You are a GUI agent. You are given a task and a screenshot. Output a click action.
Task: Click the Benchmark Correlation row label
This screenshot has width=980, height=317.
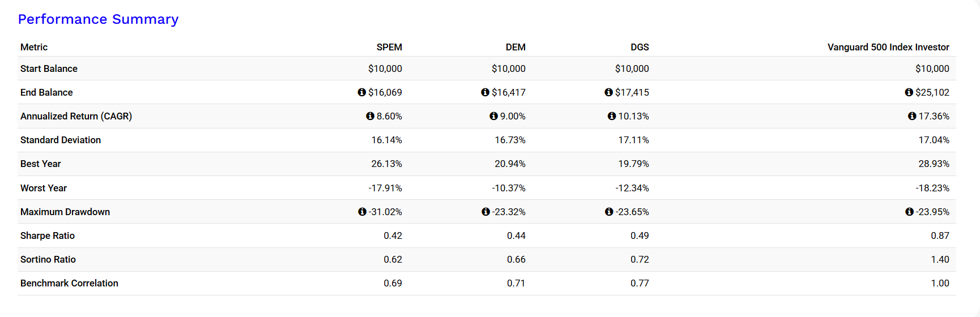click(x=69, y=283)
